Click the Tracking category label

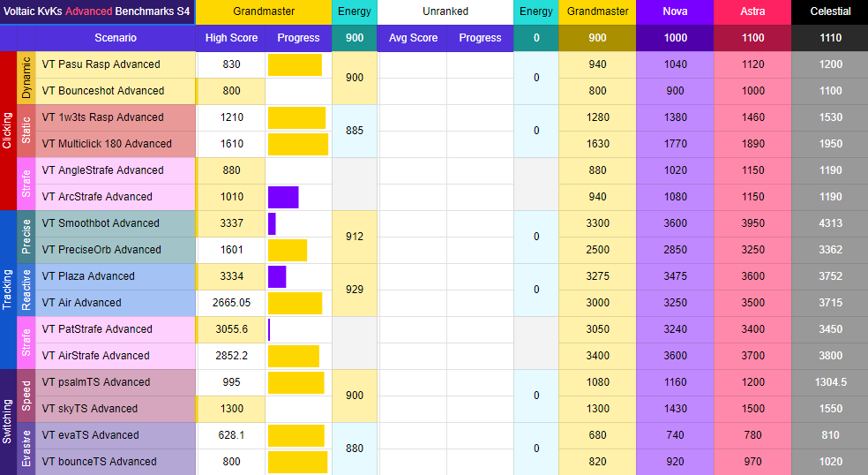[8, 290]
